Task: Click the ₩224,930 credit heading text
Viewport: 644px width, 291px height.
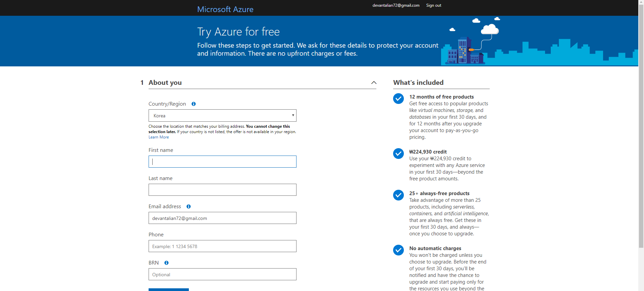Action: [x=428, y=152]
